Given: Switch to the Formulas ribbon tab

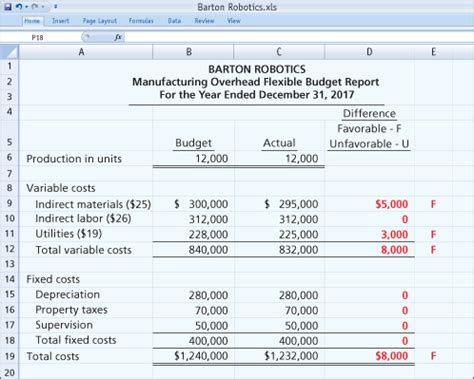Looking at the screenshot, I should coord(141,21).
